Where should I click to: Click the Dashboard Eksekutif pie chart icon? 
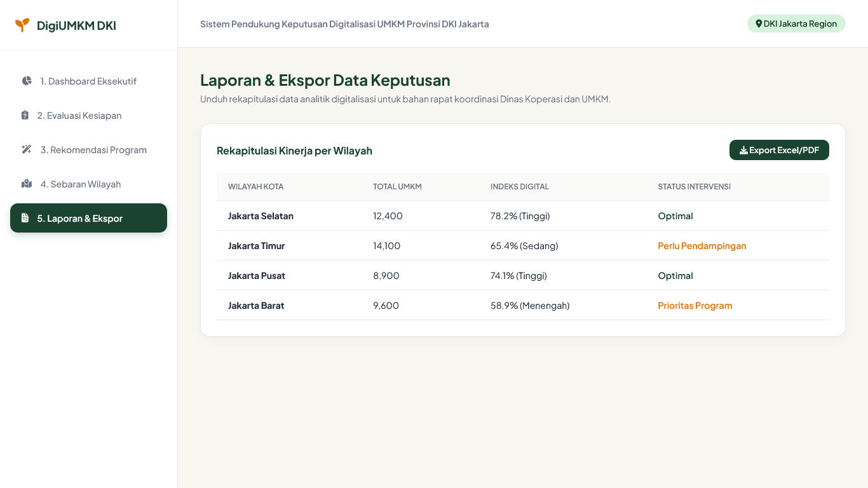pos(27,81)
